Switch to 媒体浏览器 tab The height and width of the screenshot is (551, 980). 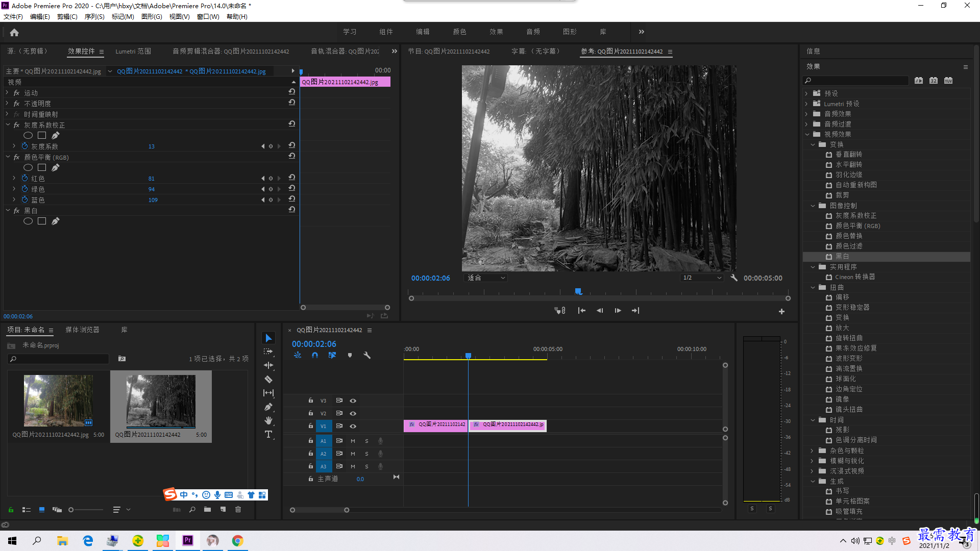point(82,330)
